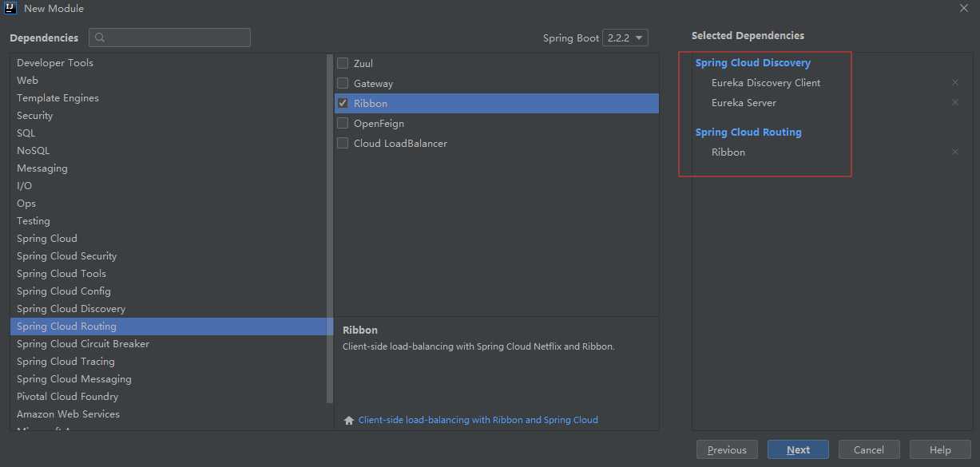Select Spring Cloud Security category
Screen dimensions: 980x467
click(169, 255)
